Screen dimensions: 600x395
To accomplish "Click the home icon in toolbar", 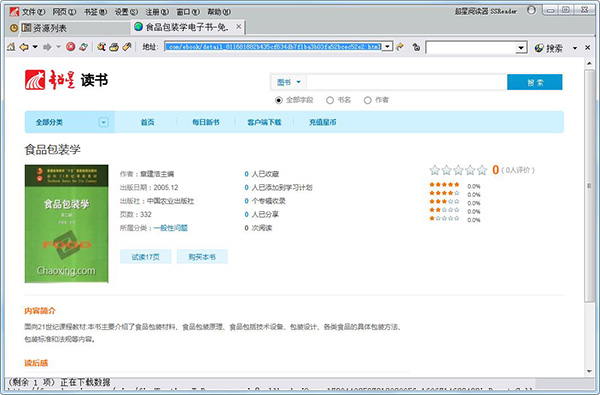I will pos(11,47).
